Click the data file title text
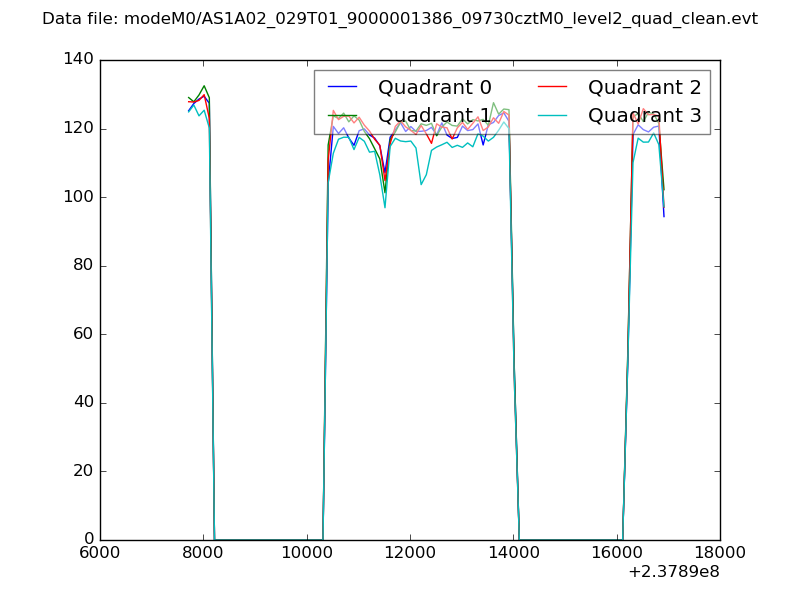Image resolution: width=800 pixels, height=600 pixels. tap(400, 19)
